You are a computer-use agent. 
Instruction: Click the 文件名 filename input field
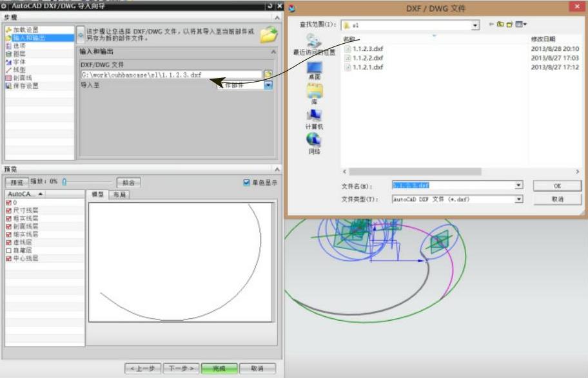(x=453, y=185)
